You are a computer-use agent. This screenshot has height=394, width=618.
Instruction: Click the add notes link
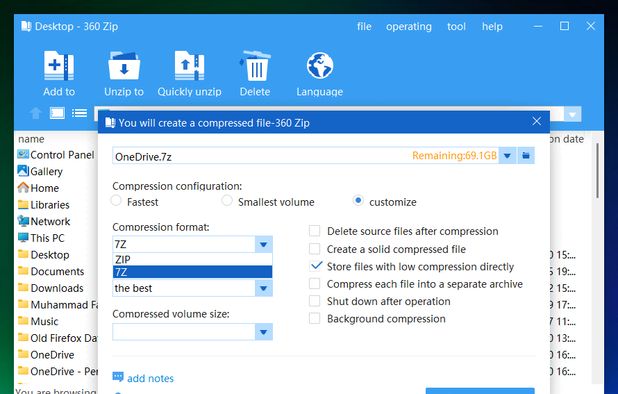[x=150, y=378]
